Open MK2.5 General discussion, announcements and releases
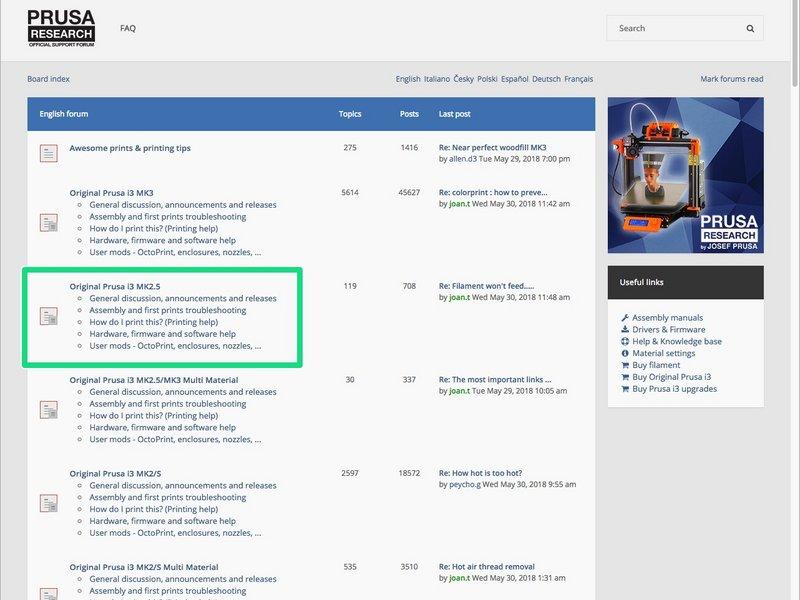 tap(183, 298)
